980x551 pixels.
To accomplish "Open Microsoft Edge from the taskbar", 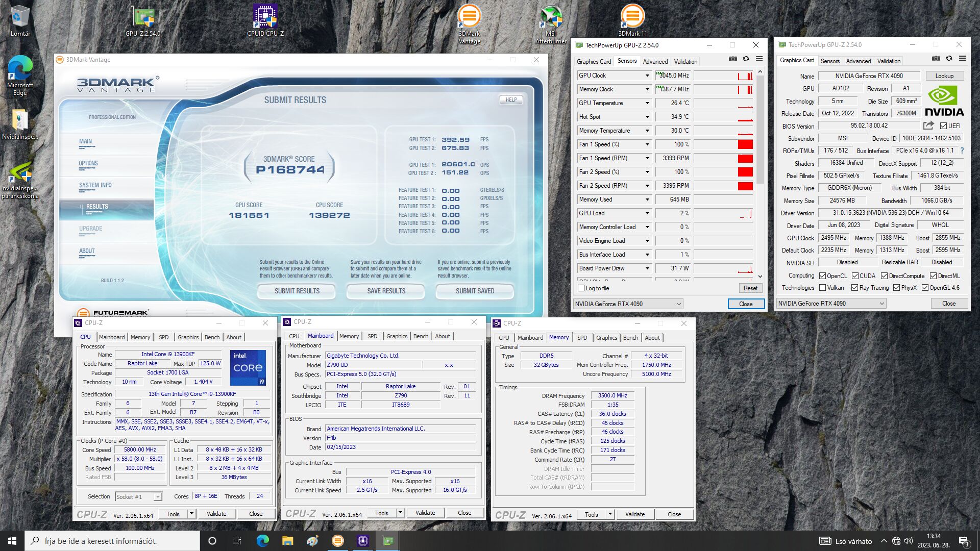I will click(262, 541).
